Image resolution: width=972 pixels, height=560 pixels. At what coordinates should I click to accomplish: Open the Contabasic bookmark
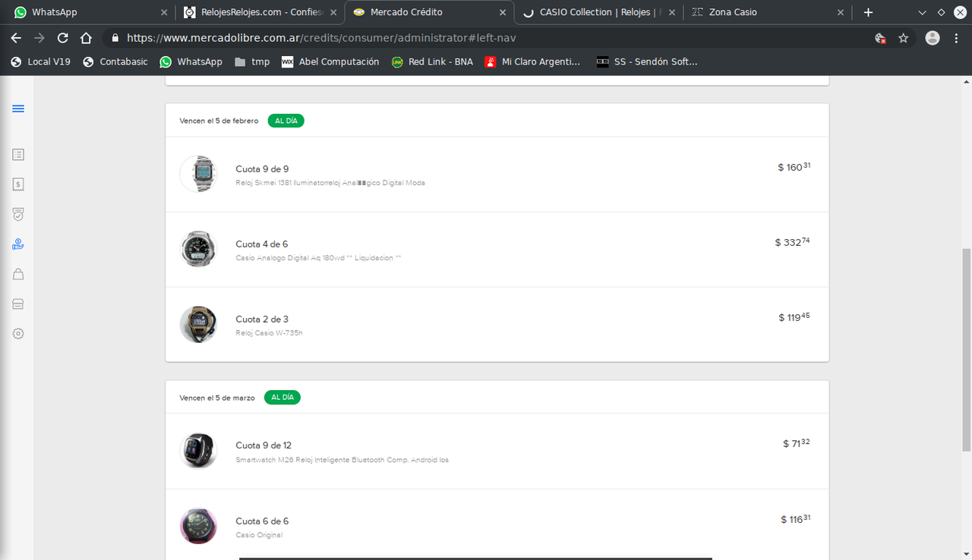pos(115,61)
